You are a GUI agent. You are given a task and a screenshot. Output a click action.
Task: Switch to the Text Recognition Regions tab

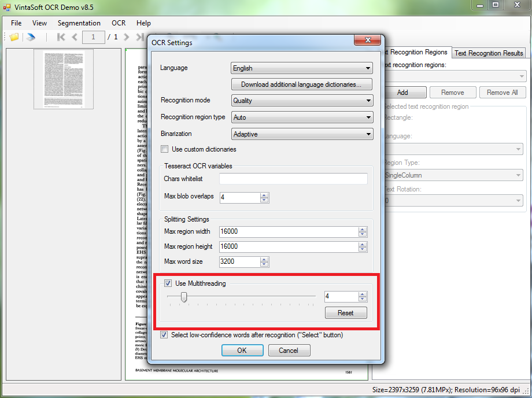coord(417,52)
